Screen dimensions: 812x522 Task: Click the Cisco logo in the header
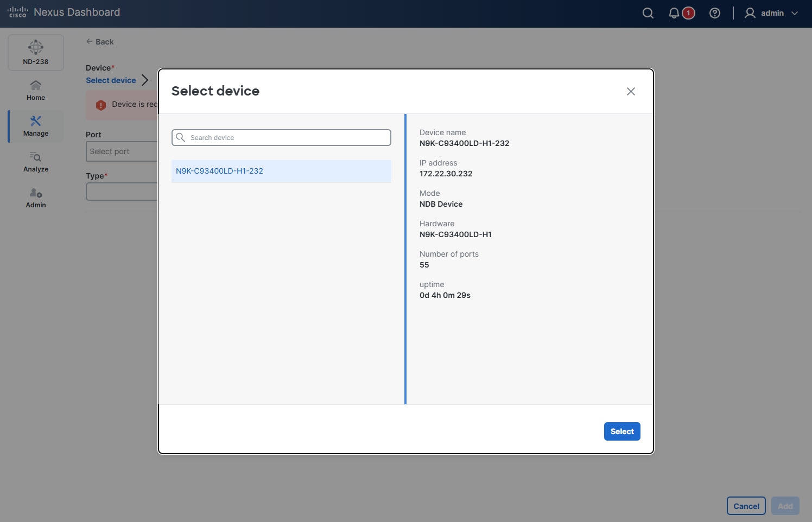point(17,11)
